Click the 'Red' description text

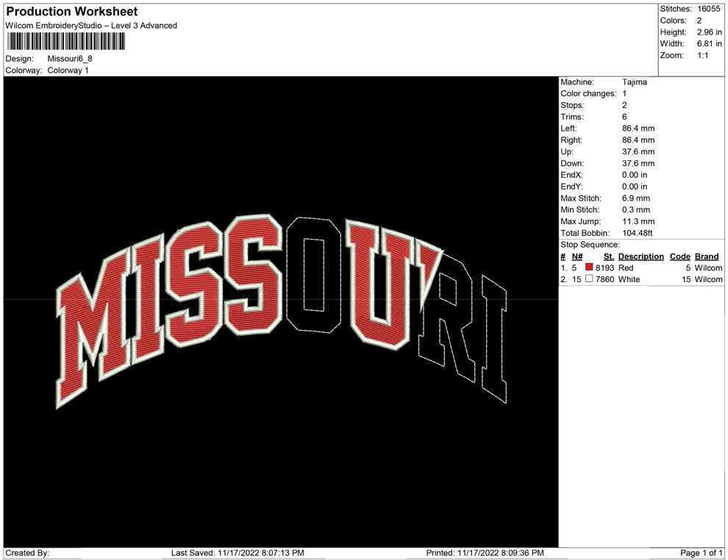pos(625,268)
